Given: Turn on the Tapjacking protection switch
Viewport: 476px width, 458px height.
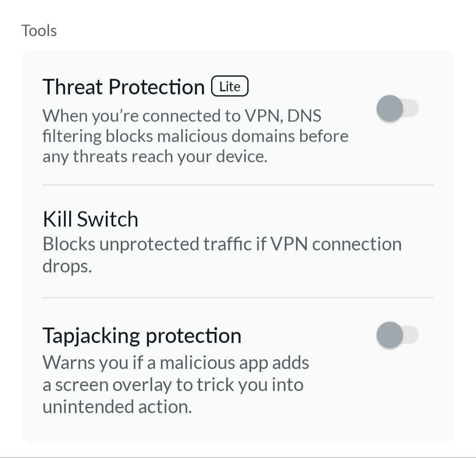Looking at the screenshot, I should (x=397, y=335).
